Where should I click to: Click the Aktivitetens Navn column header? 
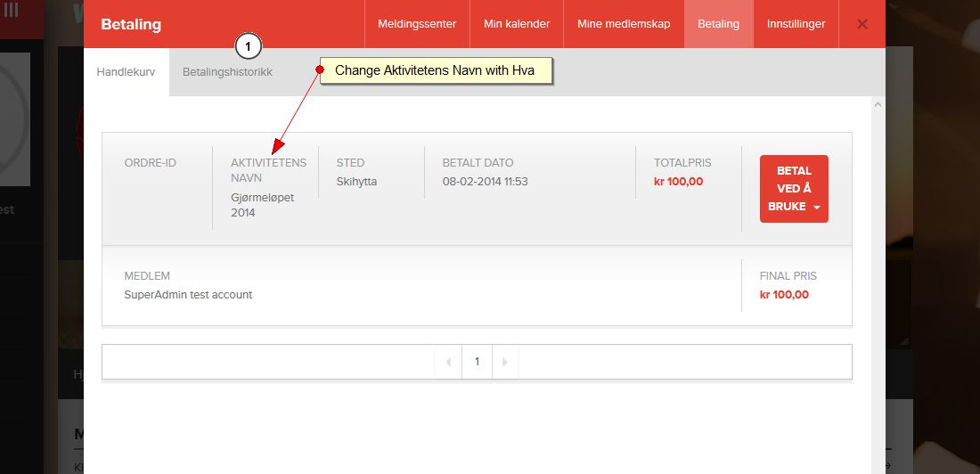[269, 170]
